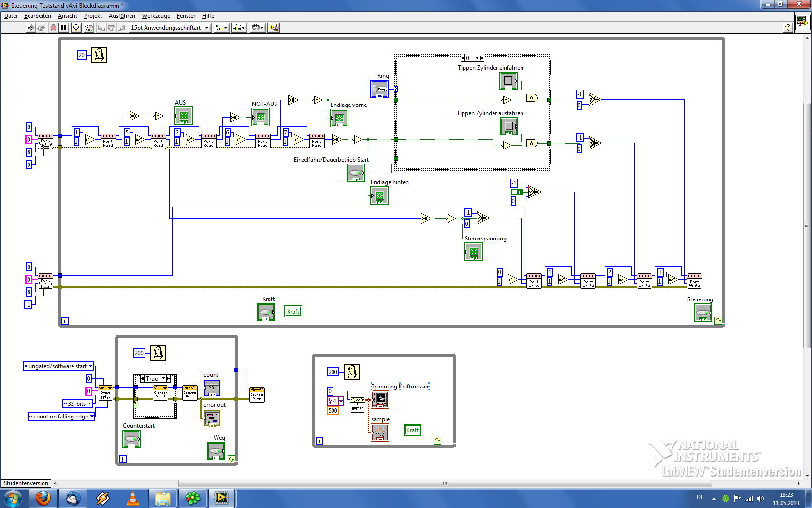Open the Datei menu
This screenshot has width=812, height=508.
(x=11, y=16)
